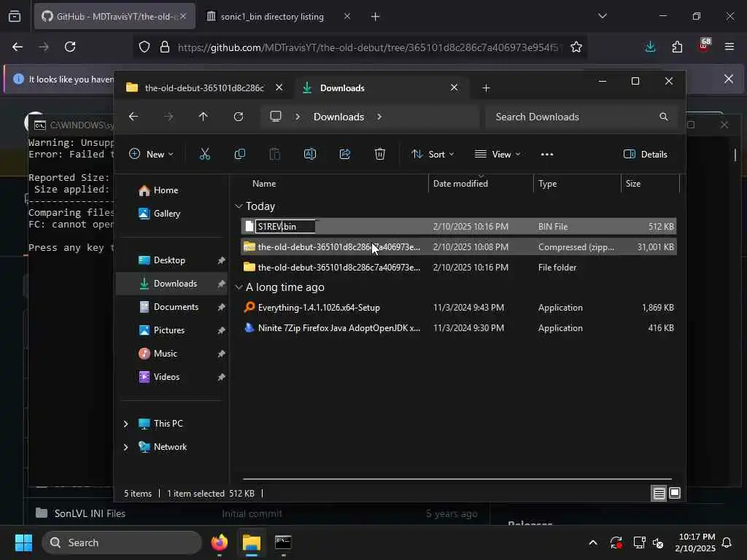Unpin Music using its pin icon
The width and height of the screenshot is (747, 560).
(x=221, y=354)
